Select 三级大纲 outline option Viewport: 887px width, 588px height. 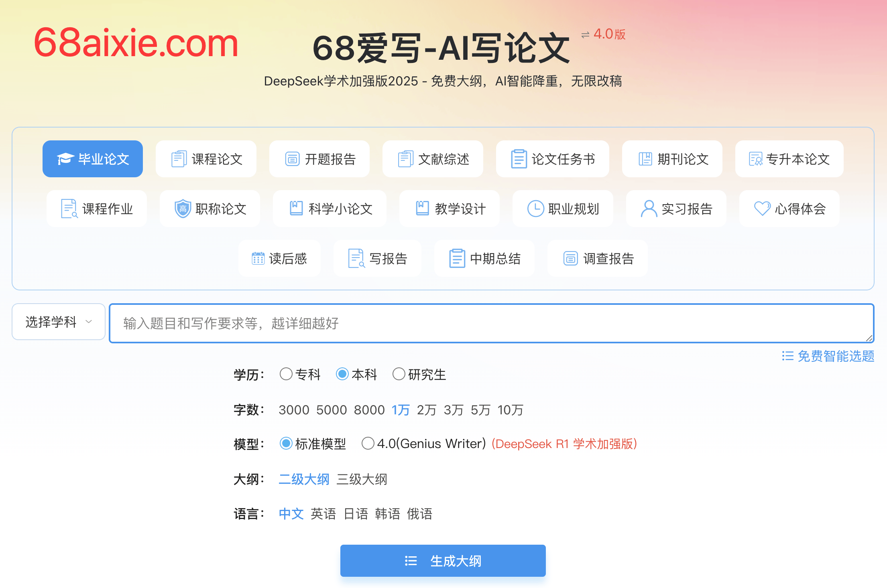click(362, 479)
